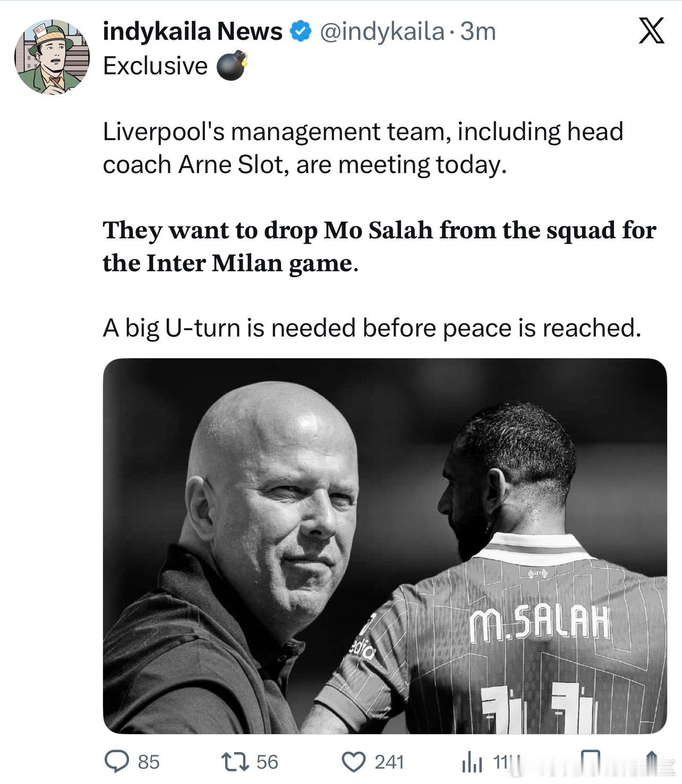This screenshot has height=784, width=682.
Task: Bookmark this tweet
Action: (x=591, y=763)
